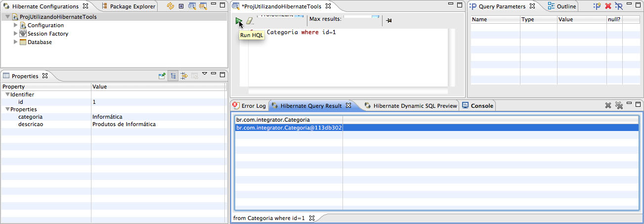This screenshot has height=224, width=644.
Task: Click the Value column header in Properties
Action: coord(159,87)
